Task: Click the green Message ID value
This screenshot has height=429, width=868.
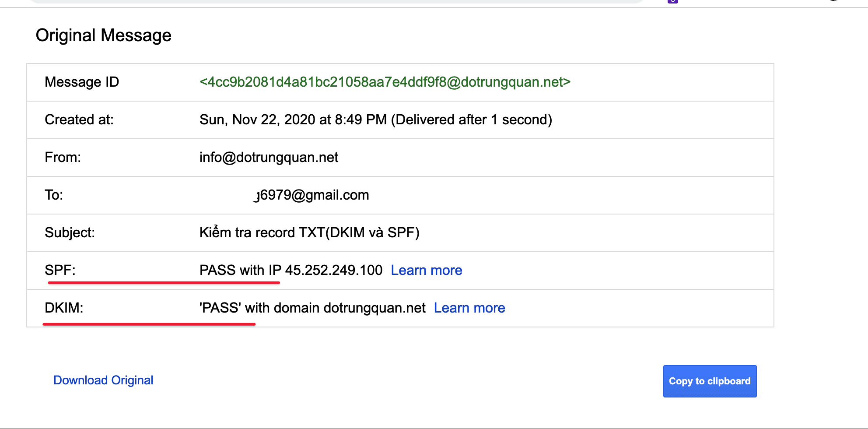Action: 385,82
